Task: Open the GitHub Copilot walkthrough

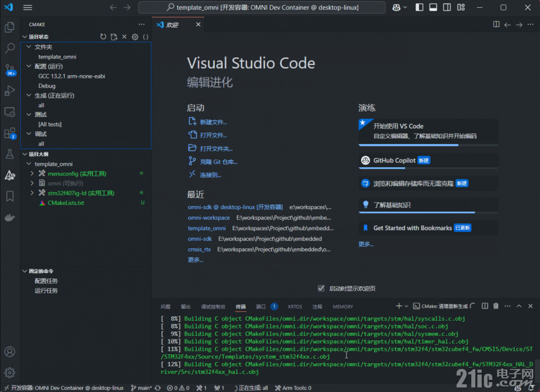Action: pyautogui.click(x=428, y=161)
